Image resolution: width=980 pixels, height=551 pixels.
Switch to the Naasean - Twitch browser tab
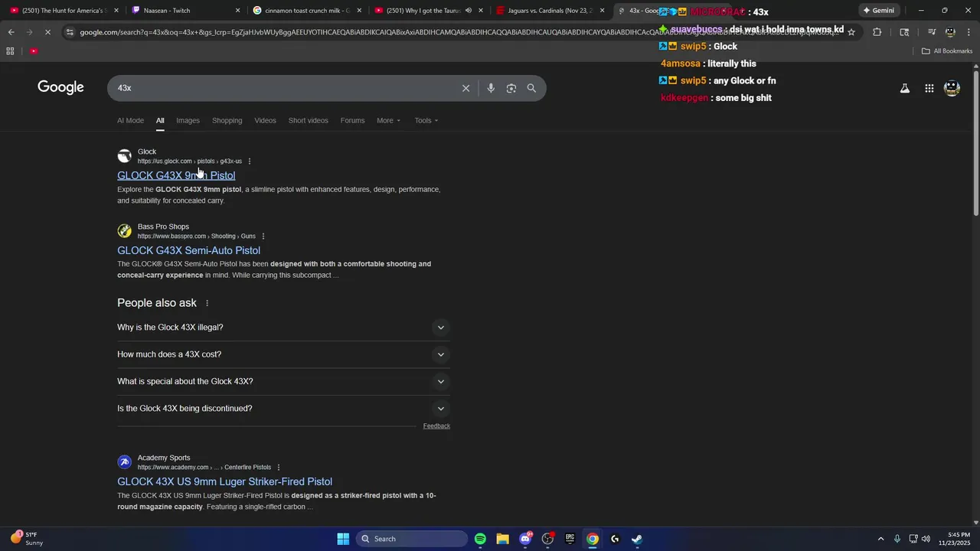(185, 11)
